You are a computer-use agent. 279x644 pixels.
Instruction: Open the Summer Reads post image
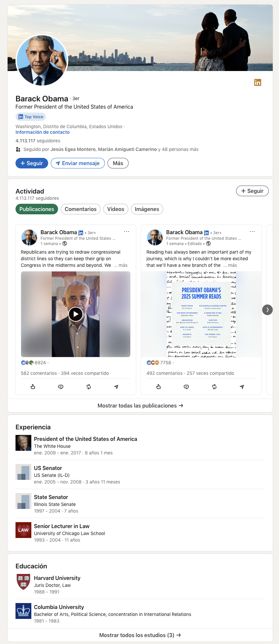pyautogui.click(x=201, y=314)
